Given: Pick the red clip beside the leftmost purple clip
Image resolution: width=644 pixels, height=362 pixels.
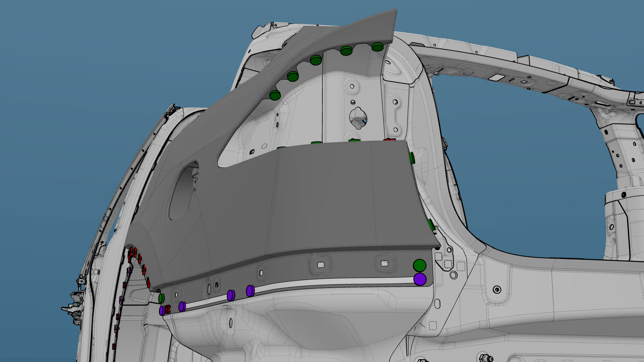Looking at the screenshot, I should (168, 309).
